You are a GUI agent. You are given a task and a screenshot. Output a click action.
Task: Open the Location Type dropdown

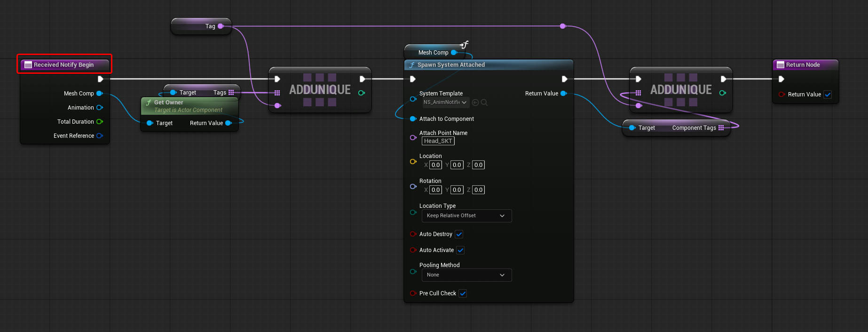[x=466, y=216]
